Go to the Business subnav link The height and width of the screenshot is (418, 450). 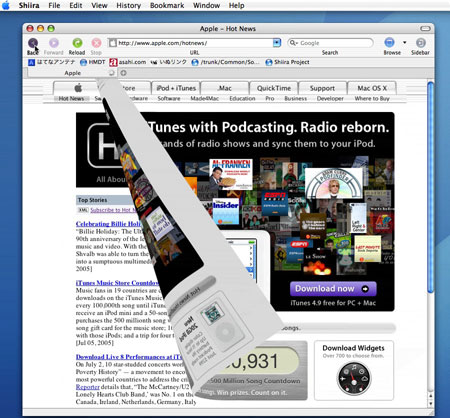296,98
